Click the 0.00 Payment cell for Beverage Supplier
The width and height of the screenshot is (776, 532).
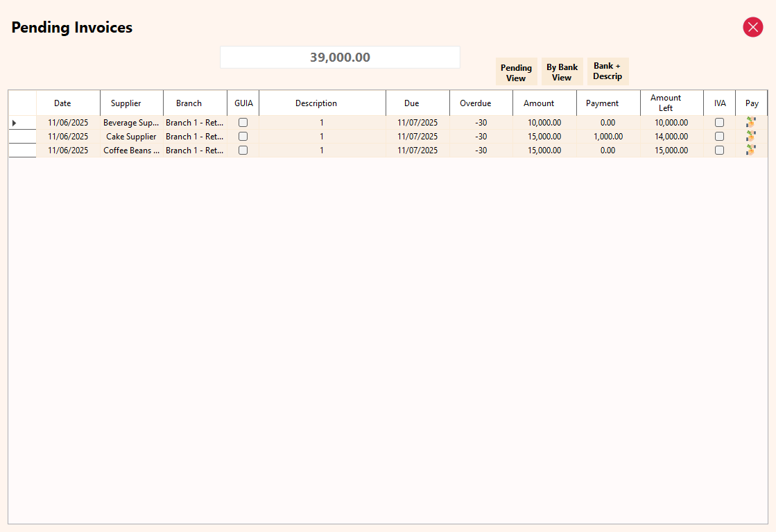pos(608,123)
